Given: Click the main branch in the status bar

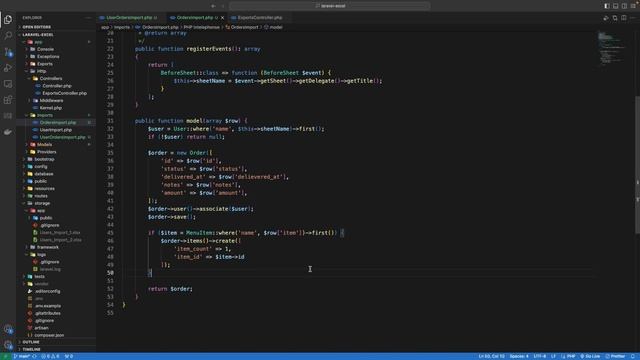Looking at the screenshot, I should 22,356.
